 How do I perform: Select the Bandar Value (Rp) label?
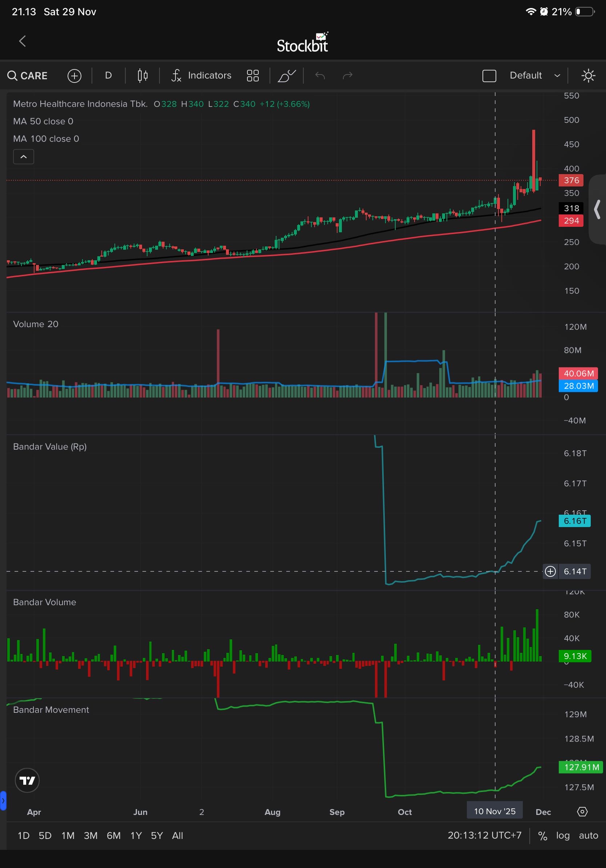tap(50, 446)
